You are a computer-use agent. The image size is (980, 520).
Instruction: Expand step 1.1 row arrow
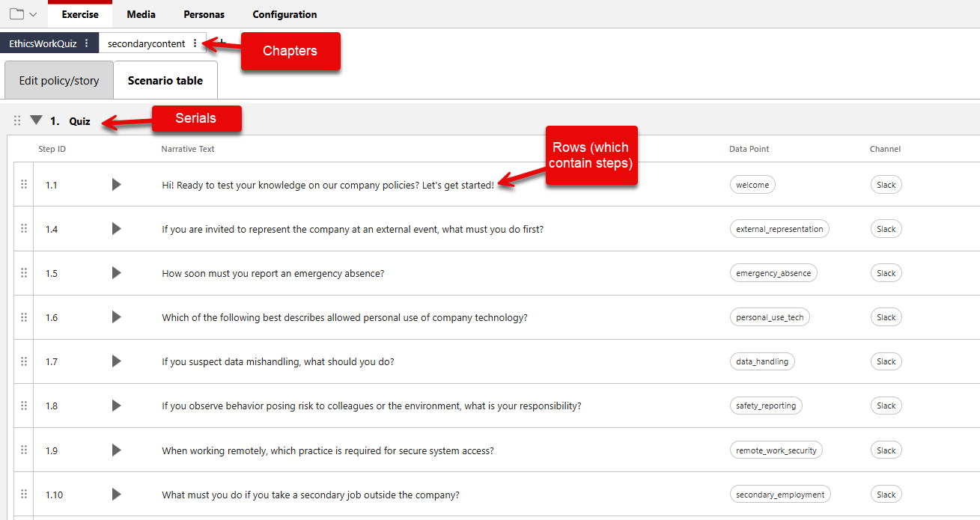point(116,185)
